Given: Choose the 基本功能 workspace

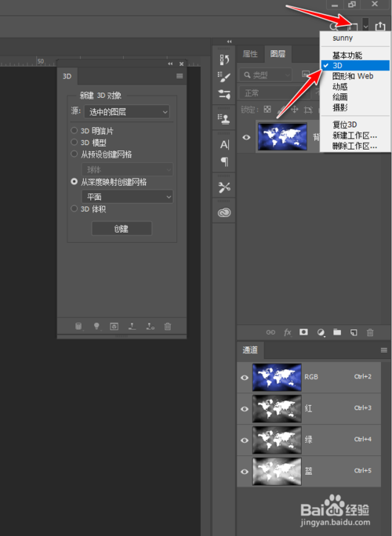Looking at the screenshot, I should (355, 55).
